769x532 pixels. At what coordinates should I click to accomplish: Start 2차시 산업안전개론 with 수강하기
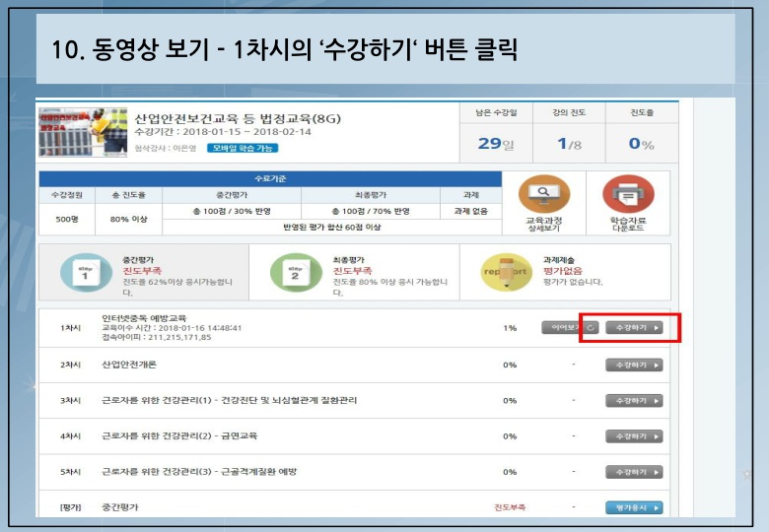(633, 365)
